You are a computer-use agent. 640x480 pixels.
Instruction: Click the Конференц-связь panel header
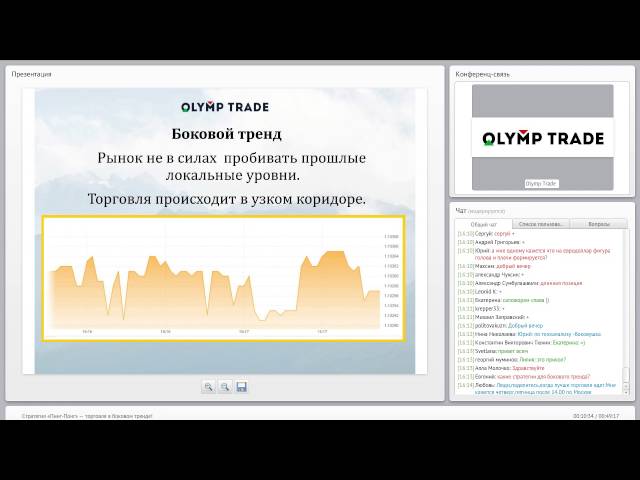coord(485,74)
